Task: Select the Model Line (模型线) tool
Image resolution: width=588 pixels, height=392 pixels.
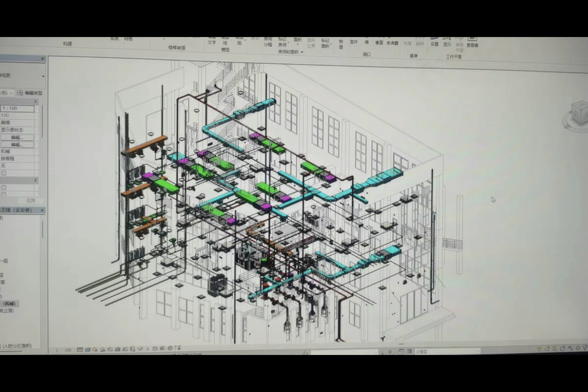Action: pyautogui.click(x=225, y=41)
